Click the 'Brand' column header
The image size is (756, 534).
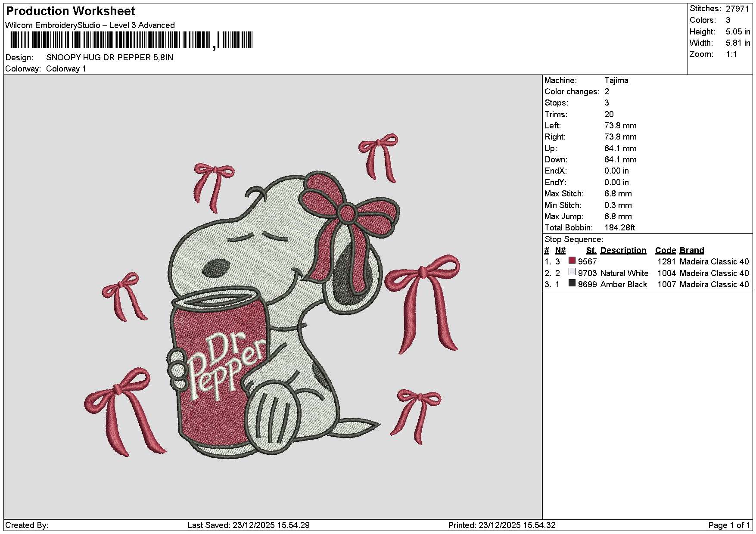tap(692, 251)
